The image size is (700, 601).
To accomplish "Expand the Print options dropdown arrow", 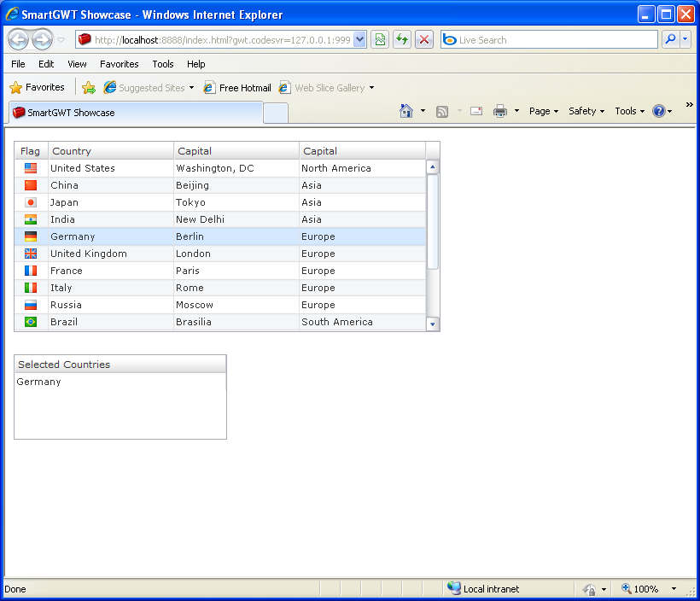I will coord(517,111).
